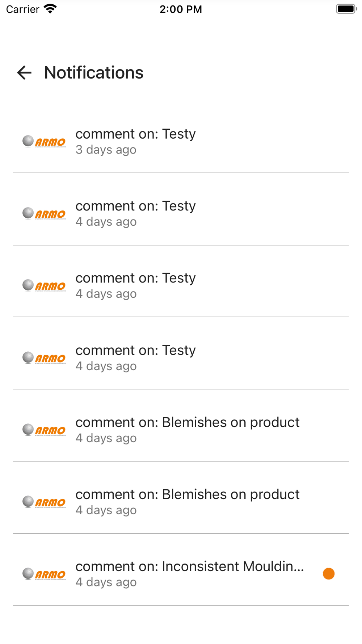Open the "Inconsistent Mouldin..." comment notification
The image size is (362, 644).
pyautogui.click(x=189, y=566)
